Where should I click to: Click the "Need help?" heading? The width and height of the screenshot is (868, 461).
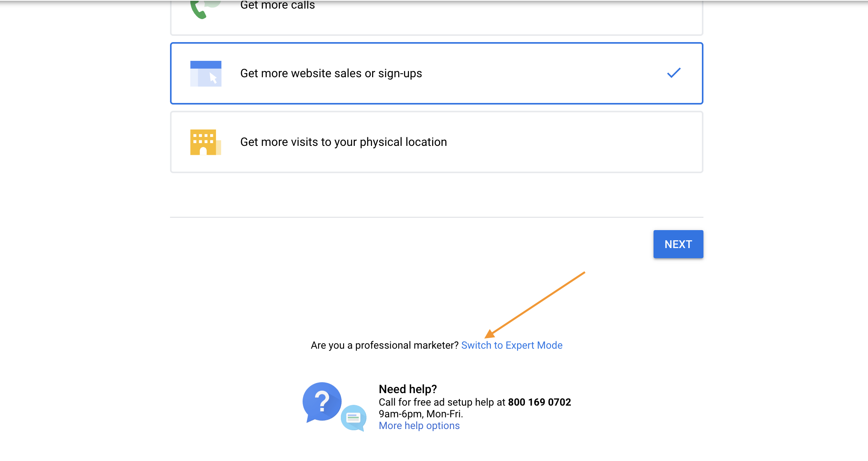click(x=408, y=389)
